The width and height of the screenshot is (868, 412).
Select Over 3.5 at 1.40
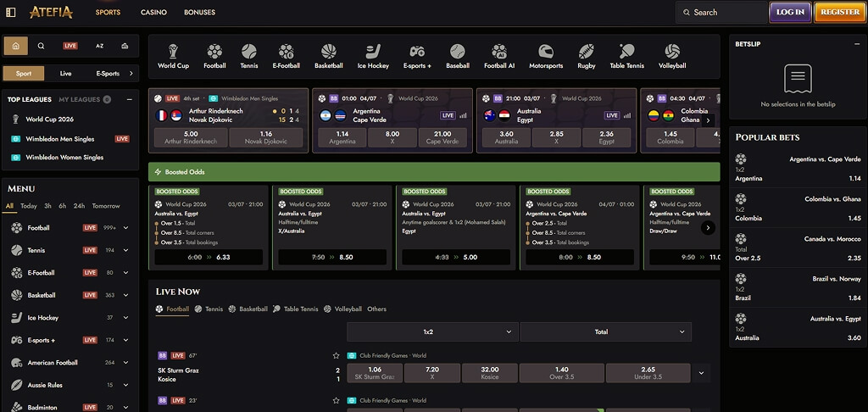pos(561,373)
